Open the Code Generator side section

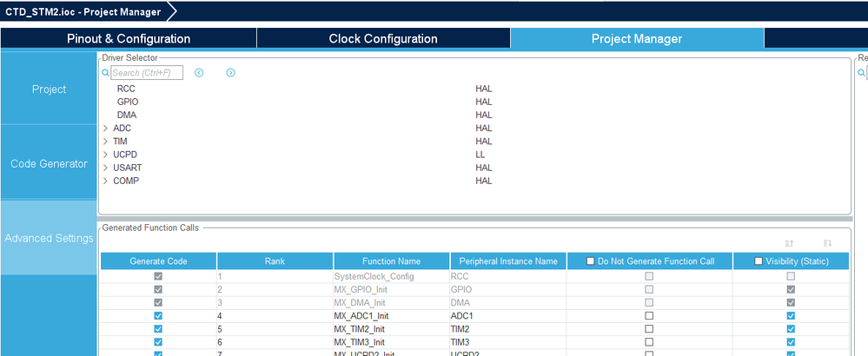(49, 163)
